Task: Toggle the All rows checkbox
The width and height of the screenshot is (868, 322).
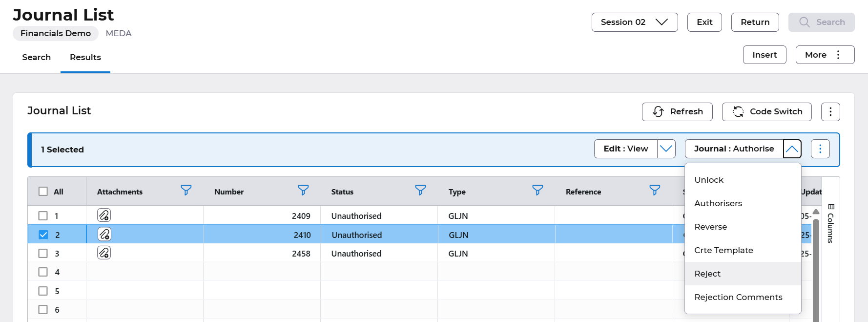Action: [43, 192]
